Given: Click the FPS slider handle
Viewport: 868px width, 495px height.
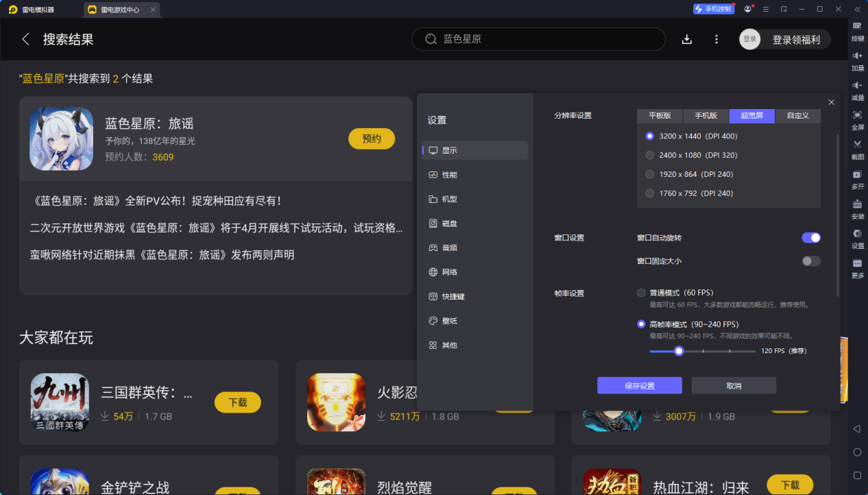Looking at the screenshot, I should pyautogui.click(x=679, y=351).
